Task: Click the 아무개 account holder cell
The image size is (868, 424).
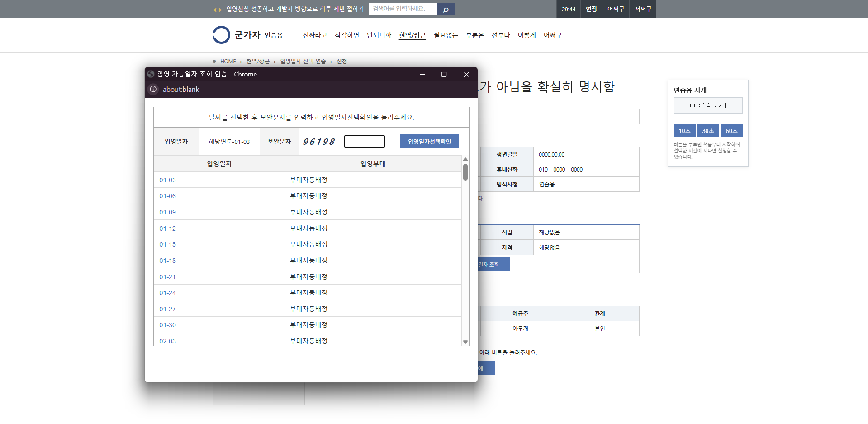Action: [x=520, y=329]
